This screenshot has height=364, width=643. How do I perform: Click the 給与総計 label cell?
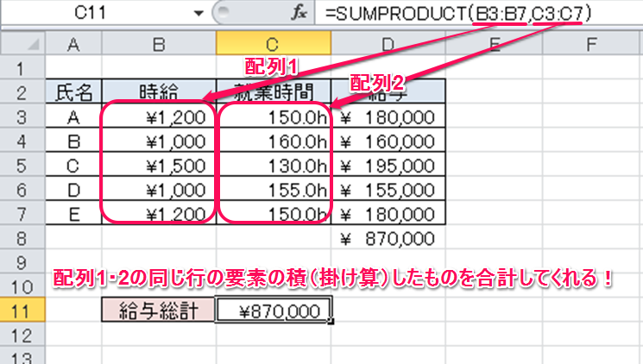pyautogui.click(x=159, y=311)
